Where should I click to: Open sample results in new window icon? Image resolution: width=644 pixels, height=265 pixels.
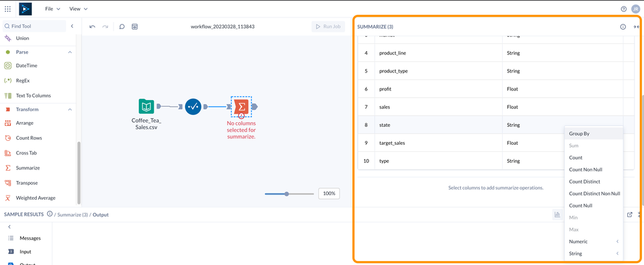630,215
